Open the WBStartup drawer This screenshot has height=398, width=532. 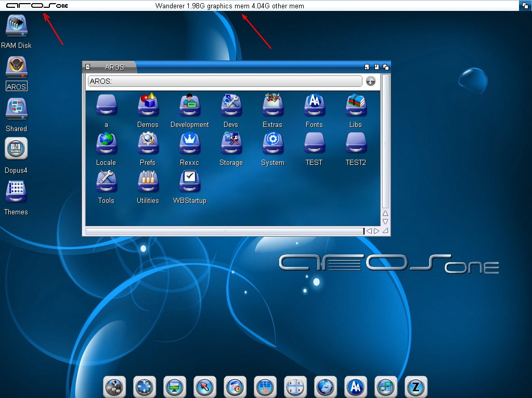click(189, 182)
